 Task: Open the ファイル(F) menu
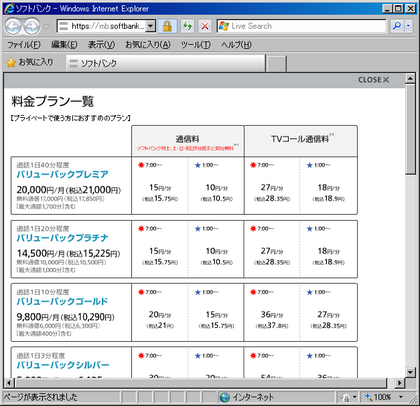click(x=24, y=45)
